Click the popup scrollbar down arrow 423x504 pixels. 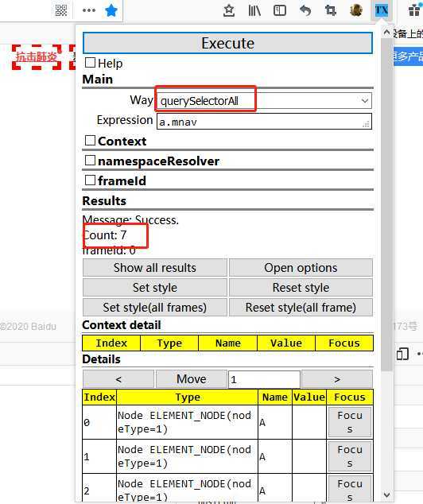386,494
